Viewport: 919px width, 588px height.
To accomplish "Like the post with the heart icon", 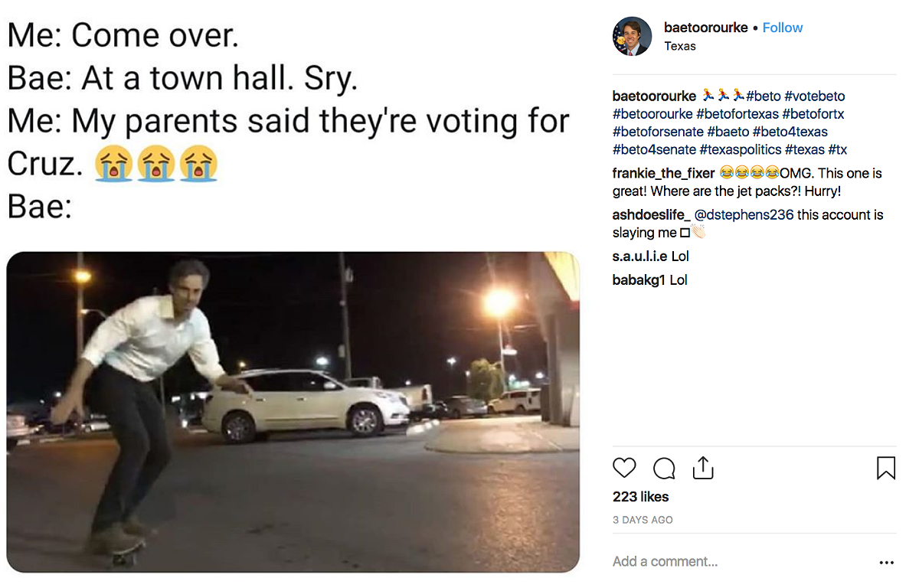I will pyautogui.click(x=624, y=468).
